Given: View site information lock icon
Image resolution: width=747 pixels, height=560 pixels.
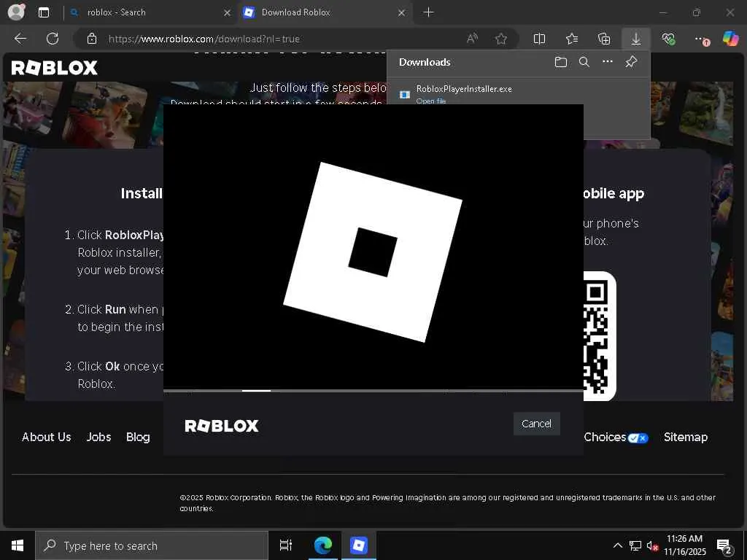Looking at the screenshot, I should pyautogui.click(x=92, y=39).
